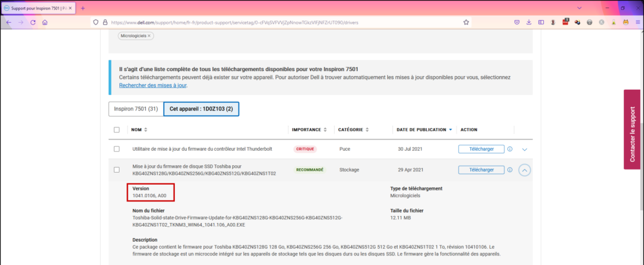The image size is (644, 265).
Task: Open the browser Home page
Action: point(45,23)
